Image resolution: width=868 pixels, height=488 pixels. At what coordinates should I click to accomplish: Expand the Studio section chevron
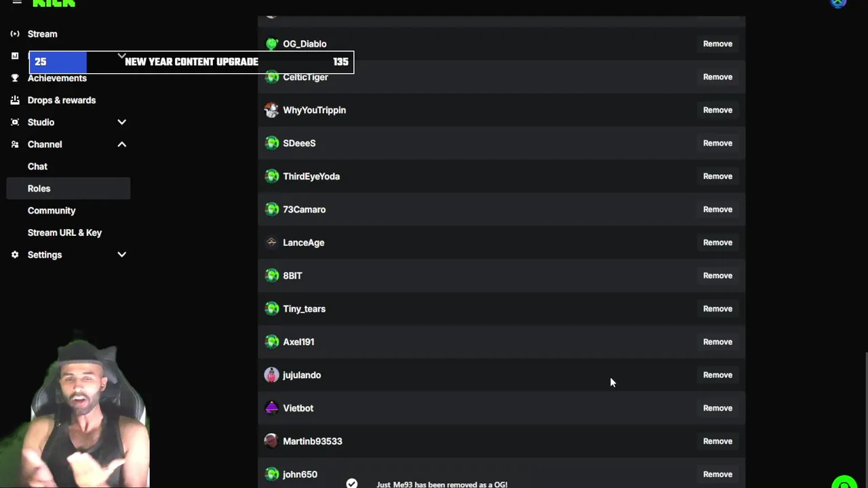coord(121,122)
